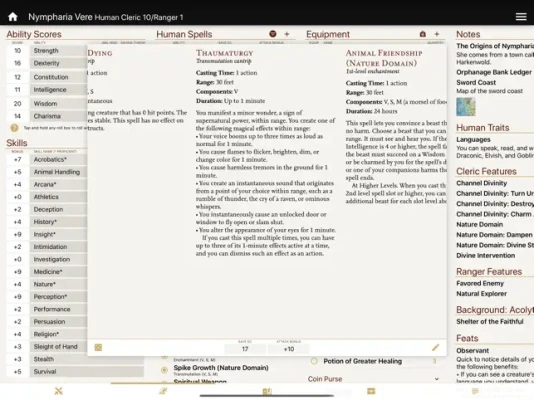534x400 pixels.
Task: Click the grid icon at spell panel bottom
Action: [98, 347]
